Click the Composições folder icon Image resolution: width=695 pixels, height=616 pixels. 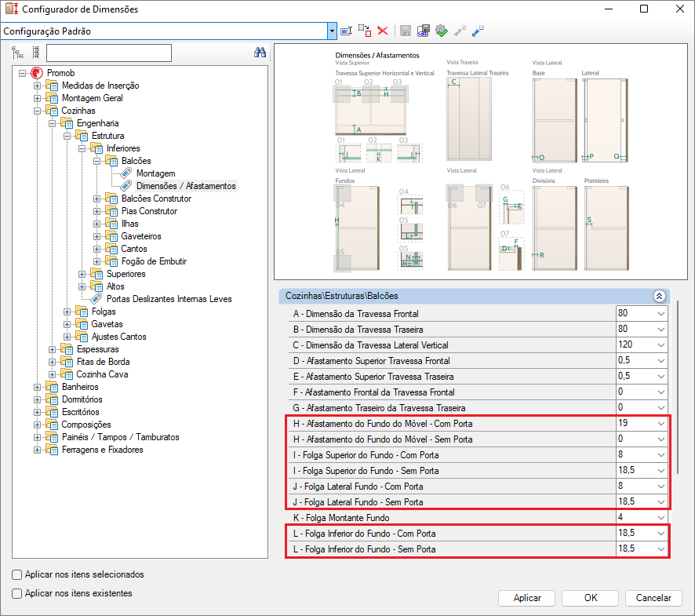(52, 425)
